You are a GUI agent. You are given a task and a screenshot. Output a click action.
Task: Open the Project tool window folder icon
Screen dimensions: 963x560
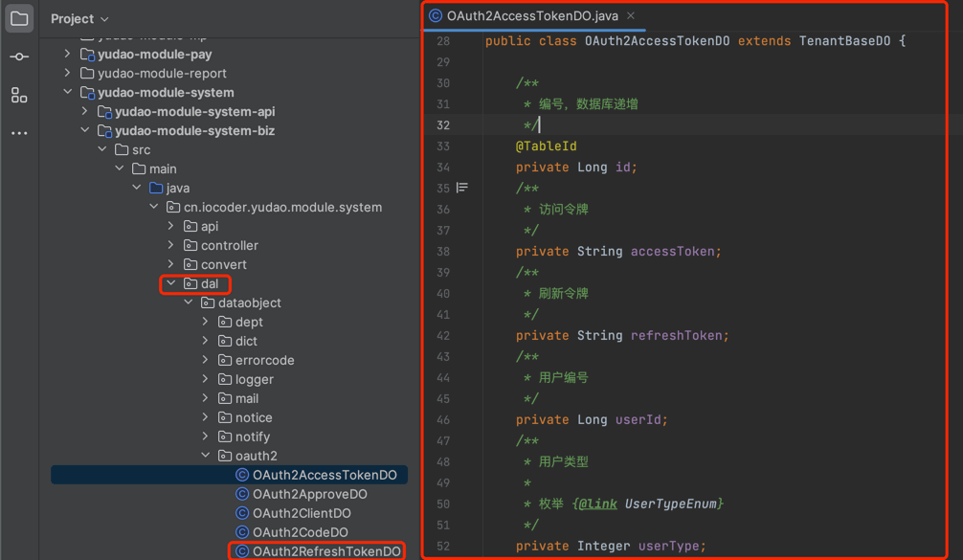(19, 19)
